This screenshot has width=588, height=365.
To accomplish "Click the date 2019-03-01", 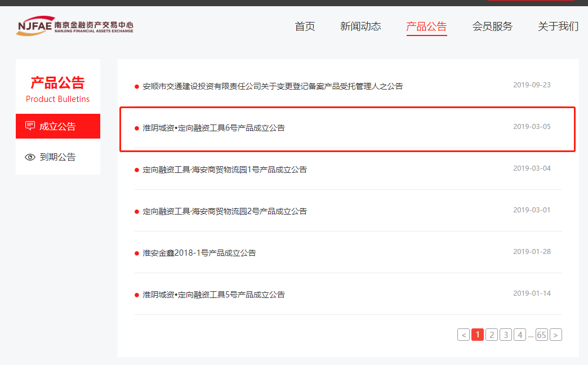I will (x=532, y=210).
